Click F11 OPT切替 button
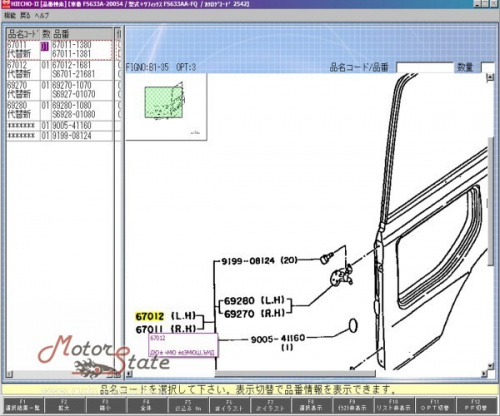This screenshot has height=416, width=500. coord(435,405)
